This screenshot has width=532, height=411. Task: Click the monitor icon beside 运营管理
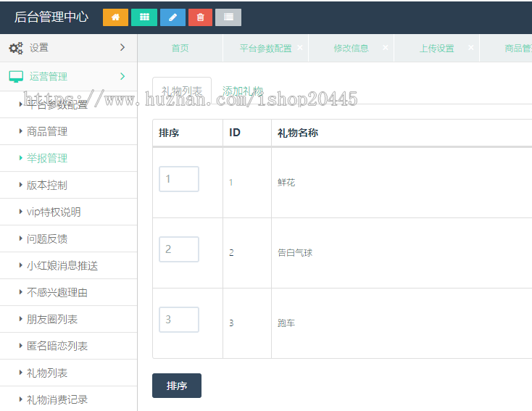[16, 76]
